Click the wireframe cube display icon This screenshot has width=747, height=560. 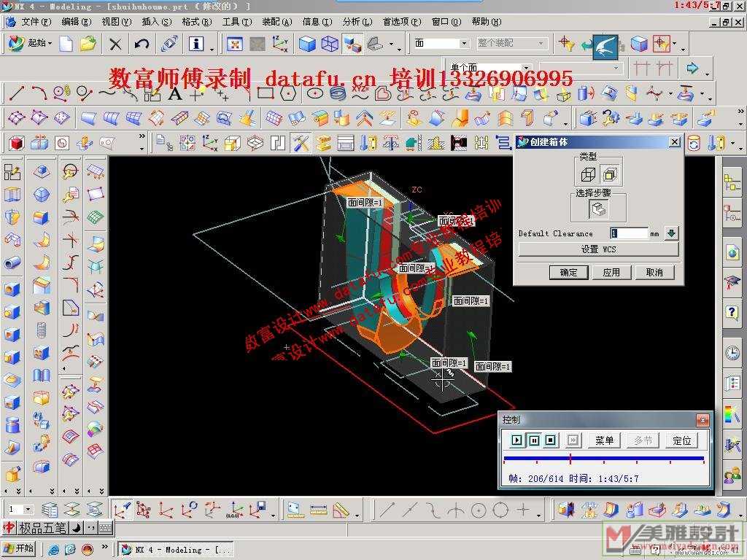330,44
